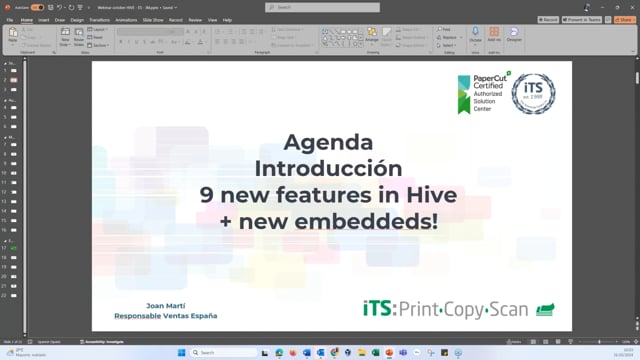Click the Text Highlight Color swatch
This screenshot has height=360, width=640.
click(187, 42)
